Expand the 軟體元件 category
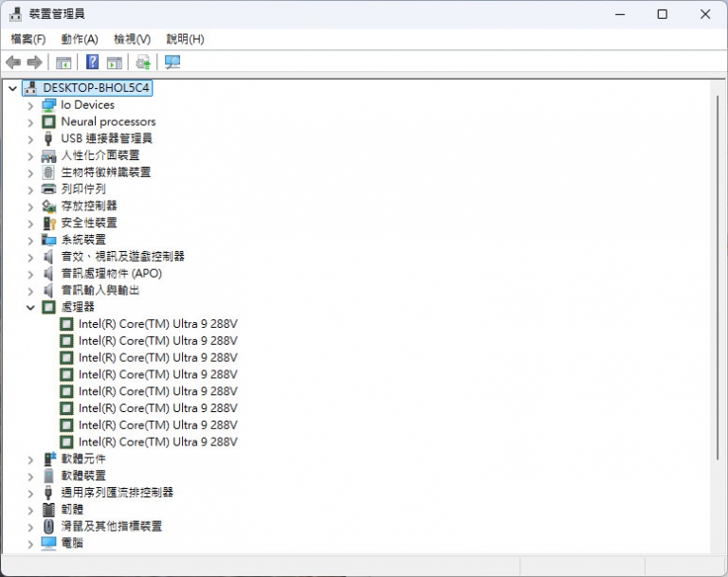The width and height of the screenshot is (728, 577). tap(30, 460)
